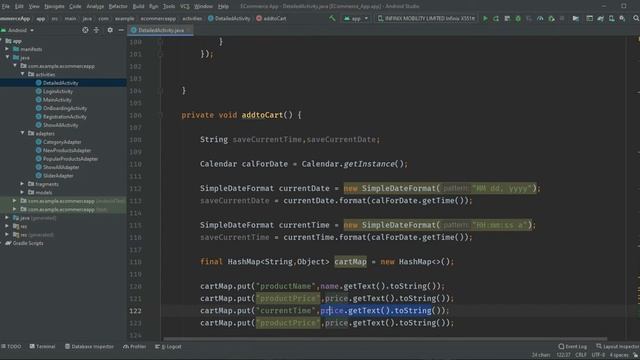Open the Layout Inspector
Viewport: 640px width, 360px height.
618,347
